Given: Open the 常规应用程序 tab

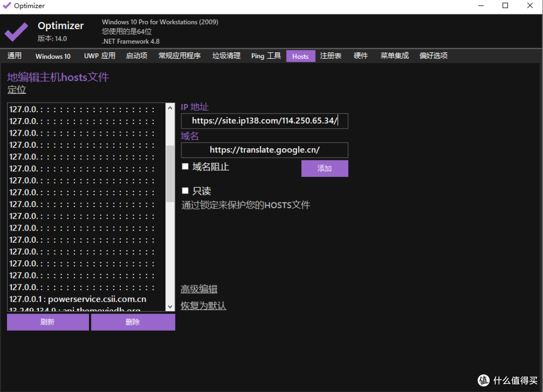Looking at the screenshot, I should click(179, 56).
